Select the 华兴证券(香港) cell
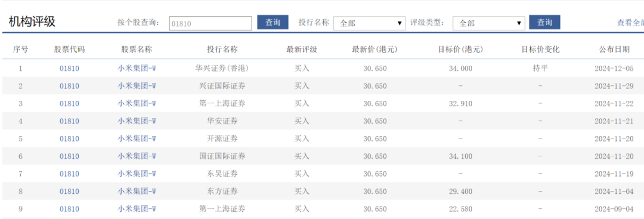 click(222, 69)
